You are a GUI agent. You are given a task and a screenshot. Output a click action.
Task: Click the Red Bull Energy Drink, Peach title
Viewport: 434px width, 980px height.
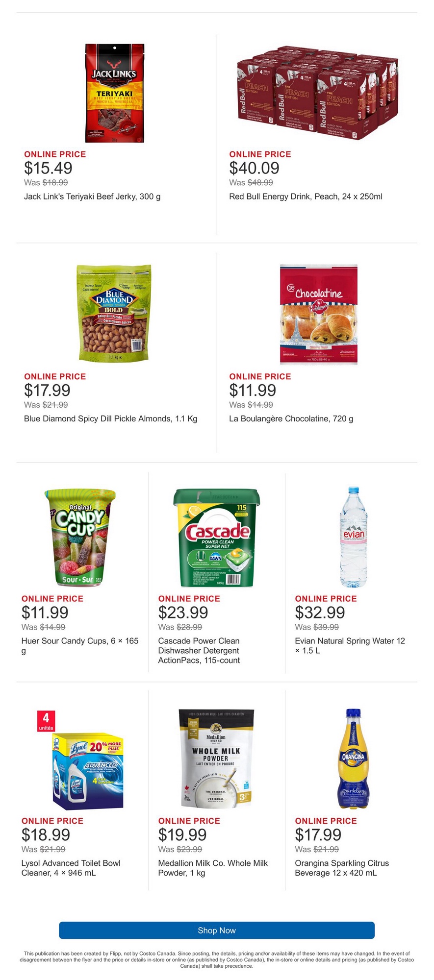(x=306, y=196)
